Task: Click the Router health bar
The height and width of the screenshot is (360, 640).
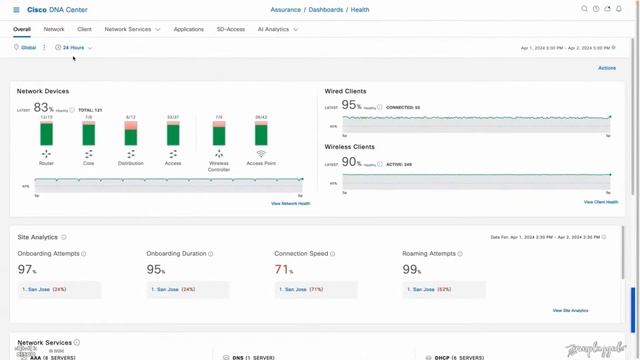Action: coord(47,133)
